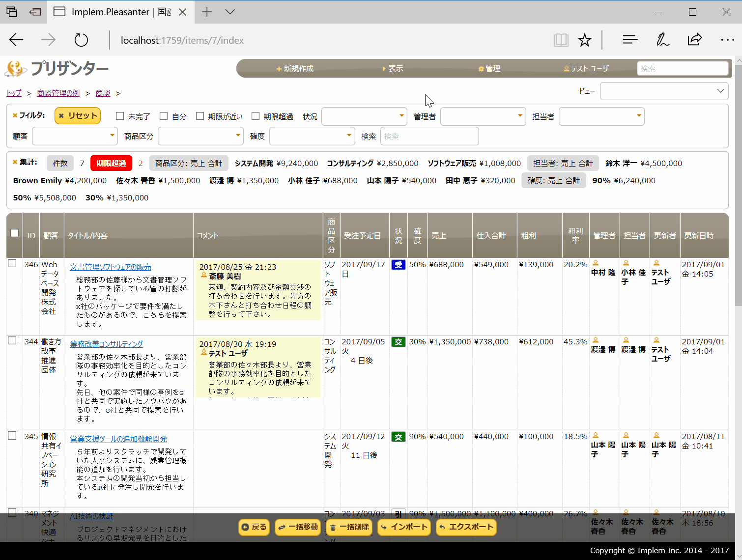The height and width of the screenshot is (560, 742).
Task: Click the favorites star icon
Action: click(x=584, y=40)
